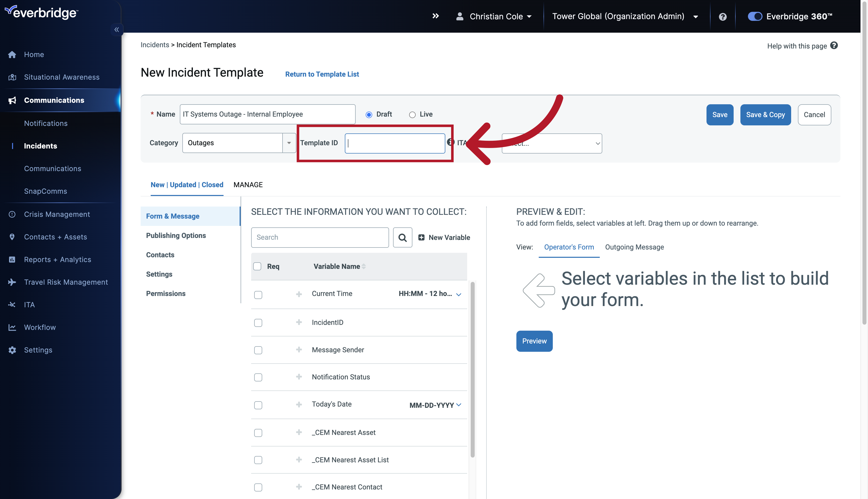Open Reports + Analytics chart icon
The width and height of the screenshot is (868, 499).
[x=12, y=260]
